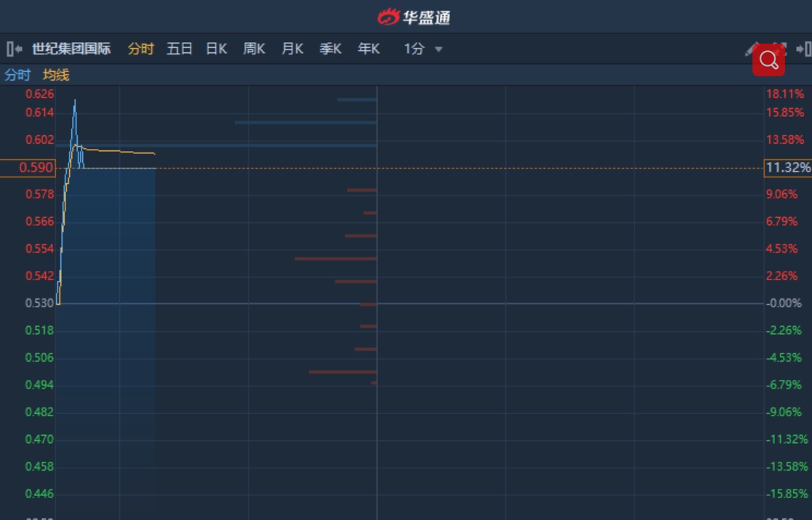This screenshot has width=812, height=520.
Task: Click the peak of the blue price line
Action: click(x=75, y=100)
